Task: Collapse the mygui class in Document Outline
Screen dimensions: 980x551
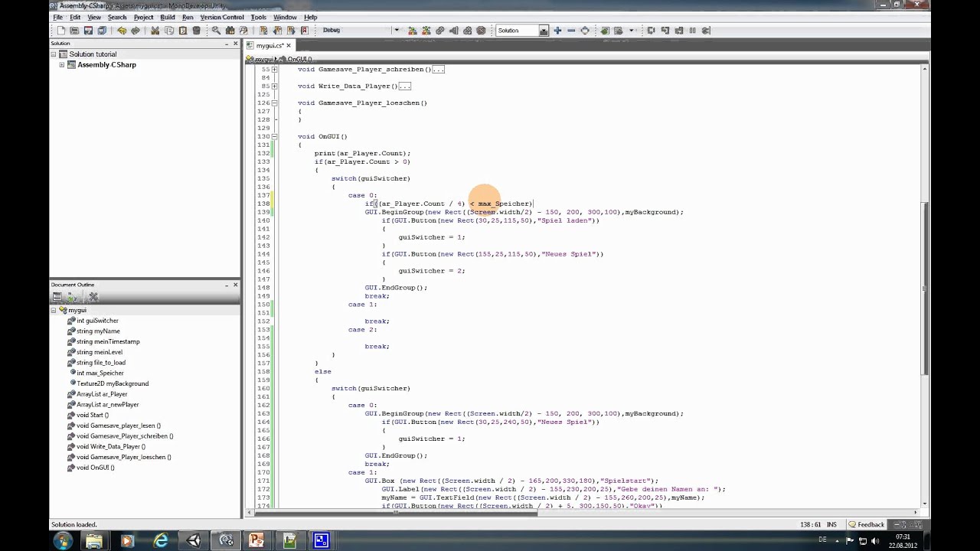Action: (x=54, y=310)
